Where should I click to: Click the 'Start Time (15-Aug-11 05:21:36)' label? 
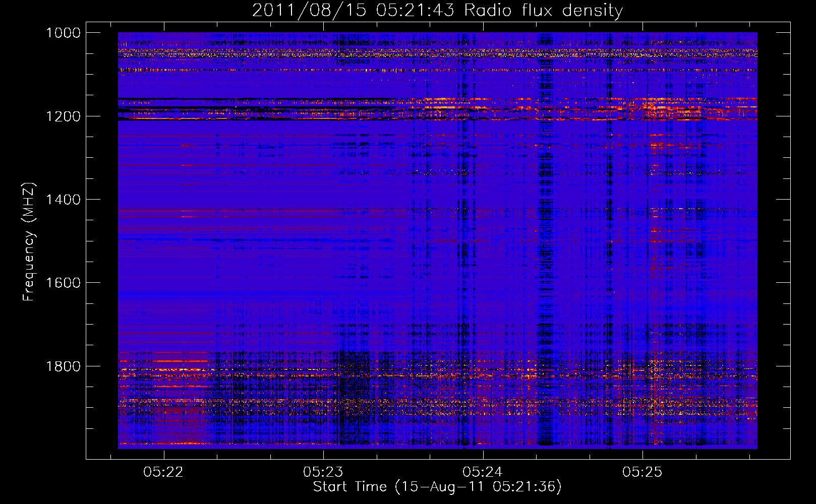tap(437, 487)
